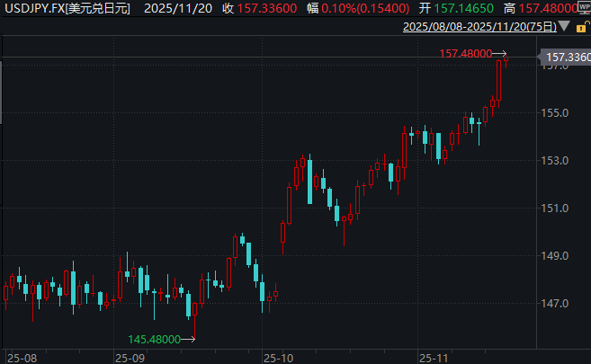This screenshot has height=364, width=591.
Task: Open the 2025/08/08-2025/11/20 date range link
Action: click(479, 26)
